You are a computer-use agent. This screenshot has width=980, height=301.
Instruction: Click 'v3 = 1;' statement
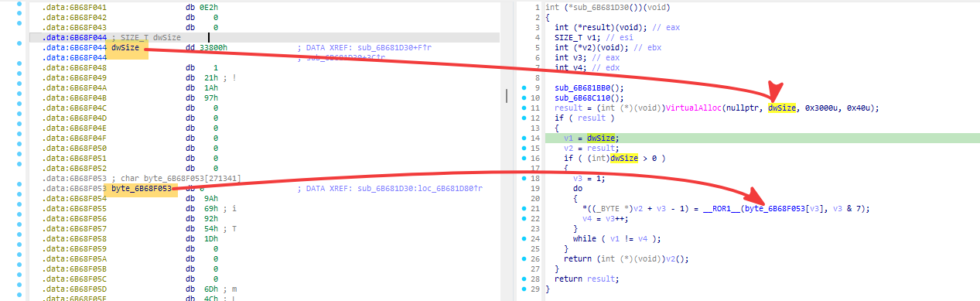click(589, 178)
